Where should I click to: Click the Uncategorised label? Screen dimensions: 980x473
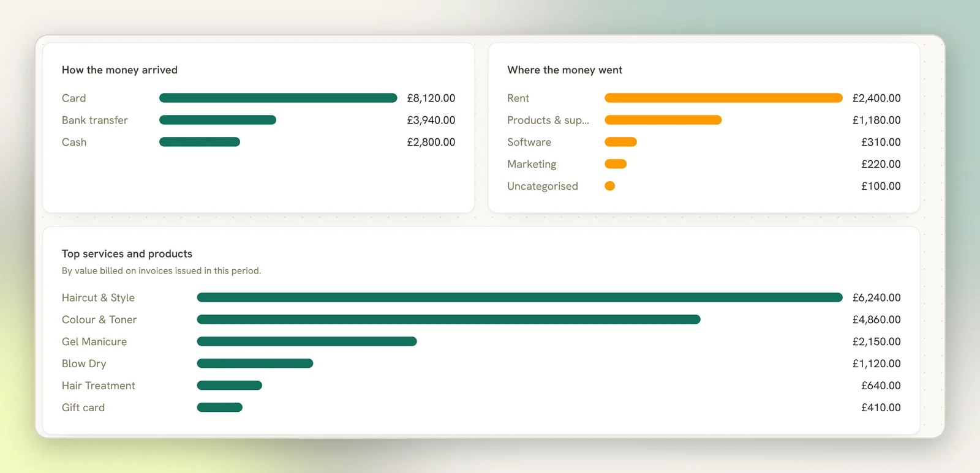point(543,186)
